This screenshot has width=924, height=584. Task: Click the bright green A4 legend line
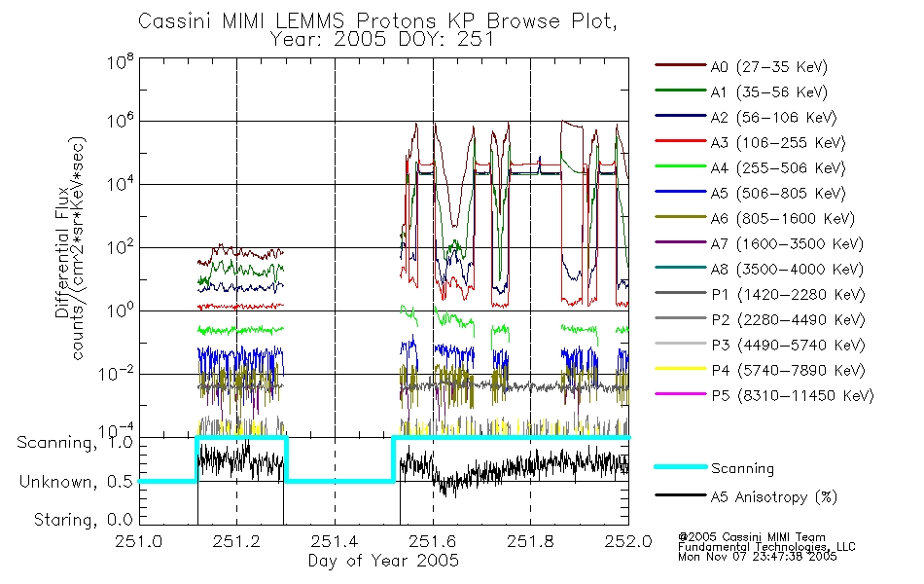point(680,166)
